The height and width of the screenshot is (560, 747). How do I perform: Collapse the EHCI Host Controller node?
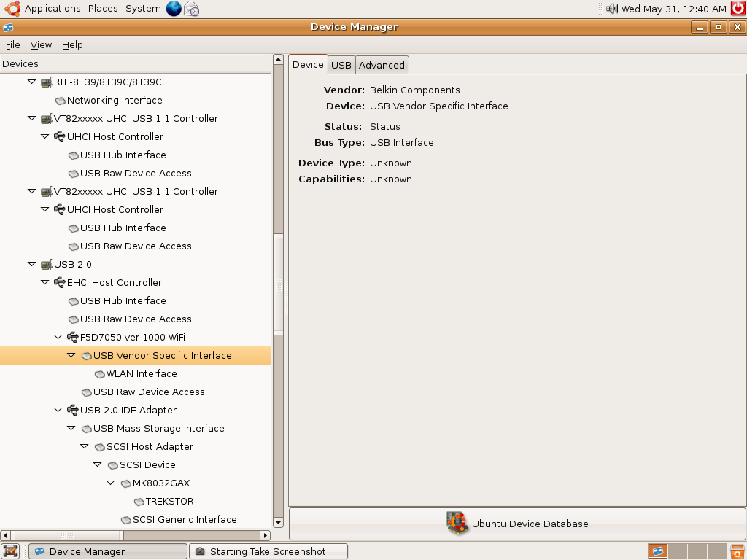(x=44, y=282)
